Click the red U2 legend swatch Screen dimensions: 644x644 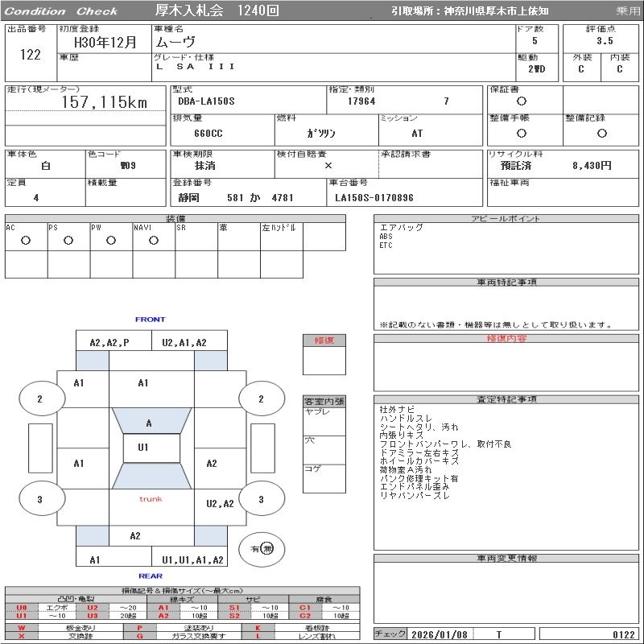click(x=93, y=608)
